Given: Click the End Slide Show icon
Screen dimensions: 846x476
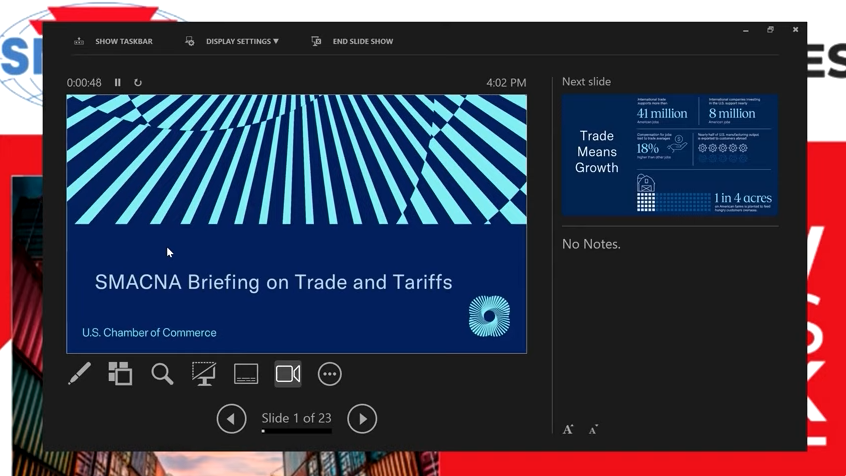Looking at the screenshot, I should click(316, 41).
